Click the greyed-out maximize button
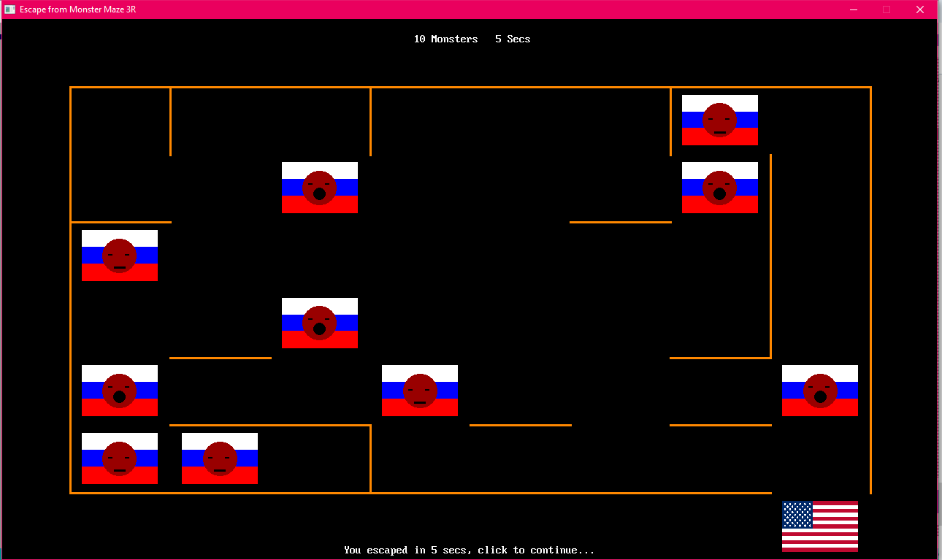 pyautogui.click(x=887, y=9)
